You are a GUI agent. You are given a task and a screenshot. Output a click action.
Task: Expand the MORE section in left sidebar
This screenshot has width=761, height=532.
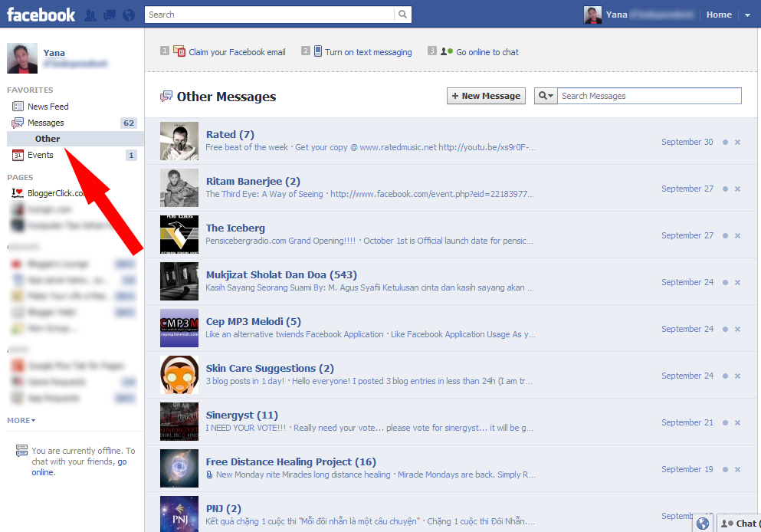click(21, 420)
